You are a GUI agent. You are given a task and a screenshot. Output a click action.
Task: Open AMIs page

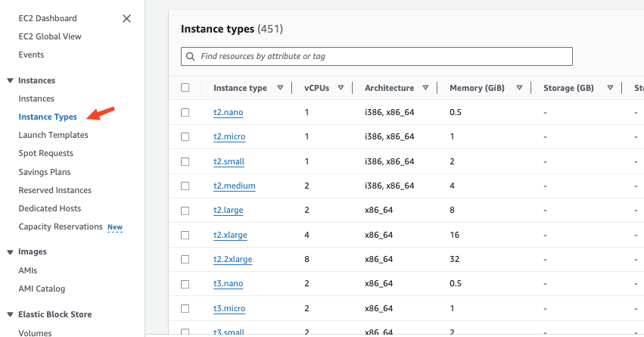pyautogui.click(x=28, y=270)
